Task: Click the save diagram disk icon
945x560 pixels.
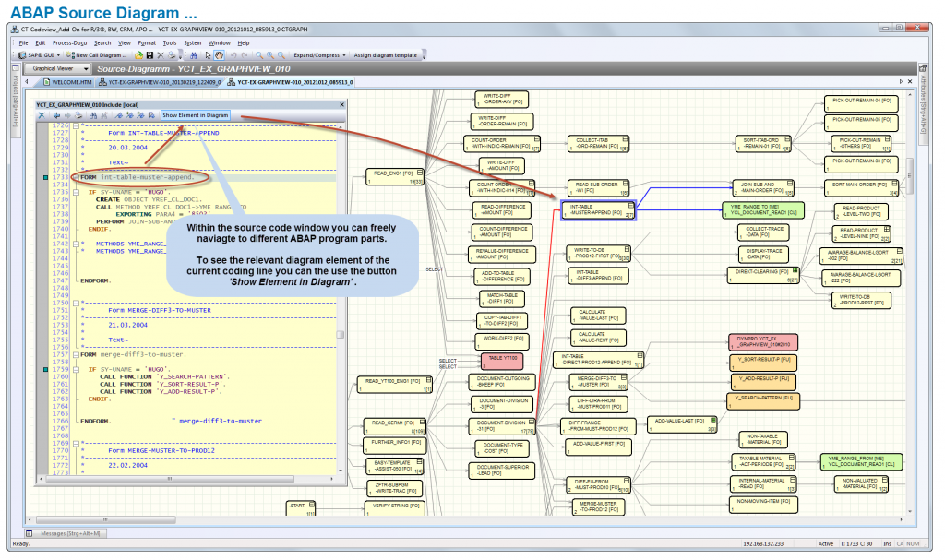Action: pos(151,55)
